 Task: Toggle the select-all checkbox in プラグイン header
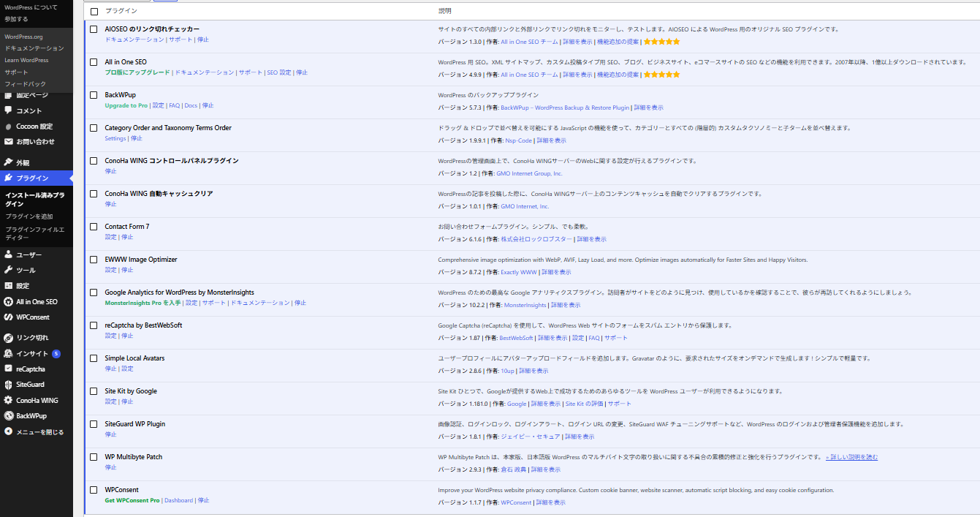pos(94,12)
